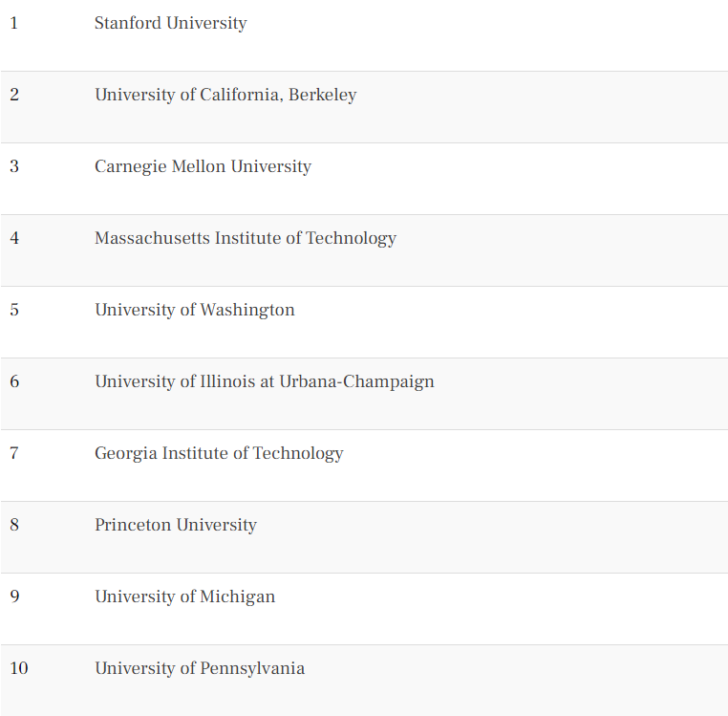Click rank number 8

pyautogui.click(x=14, y=525)
